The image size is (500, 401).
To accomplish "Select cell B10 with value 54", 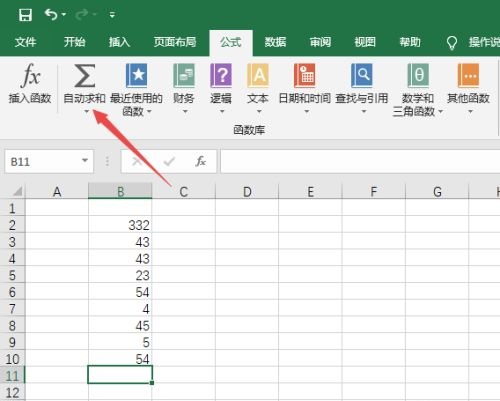I will (120, 359).
